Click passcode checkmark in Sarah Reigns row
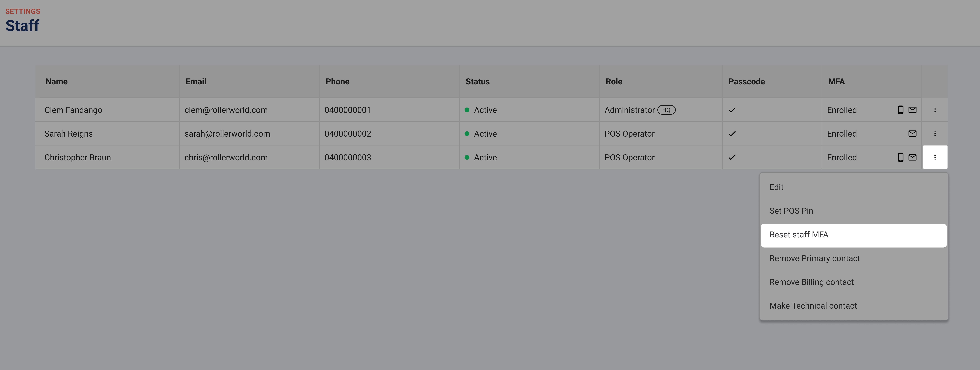Screen dimensions: 980x370 pos(732,133)
